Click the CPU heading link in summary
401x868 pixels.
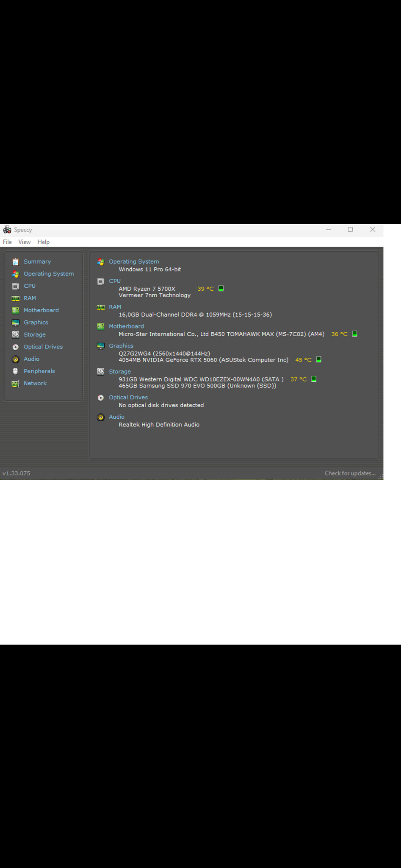click(115, 281)
